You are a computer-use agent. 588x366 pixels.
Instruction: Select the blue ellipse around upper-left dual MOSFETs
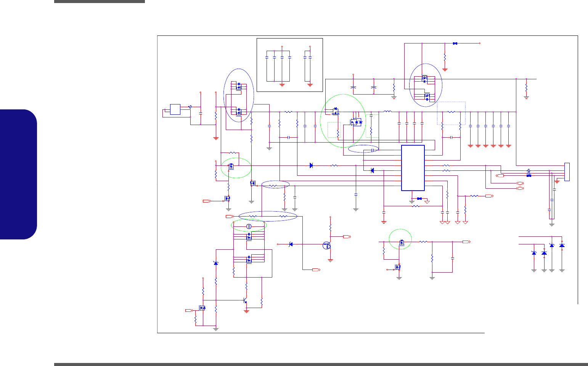click(239, 95)
